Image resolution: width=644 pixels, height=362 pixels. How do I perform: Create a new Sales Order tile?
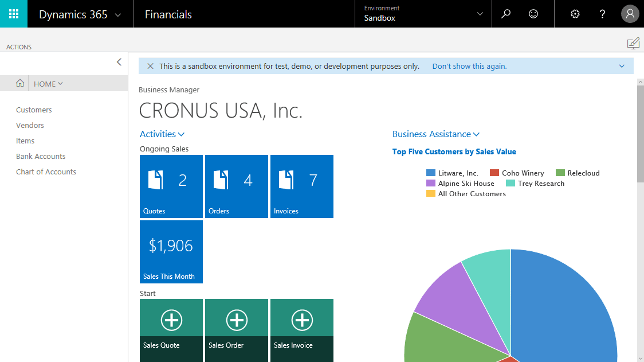point(237,330)
